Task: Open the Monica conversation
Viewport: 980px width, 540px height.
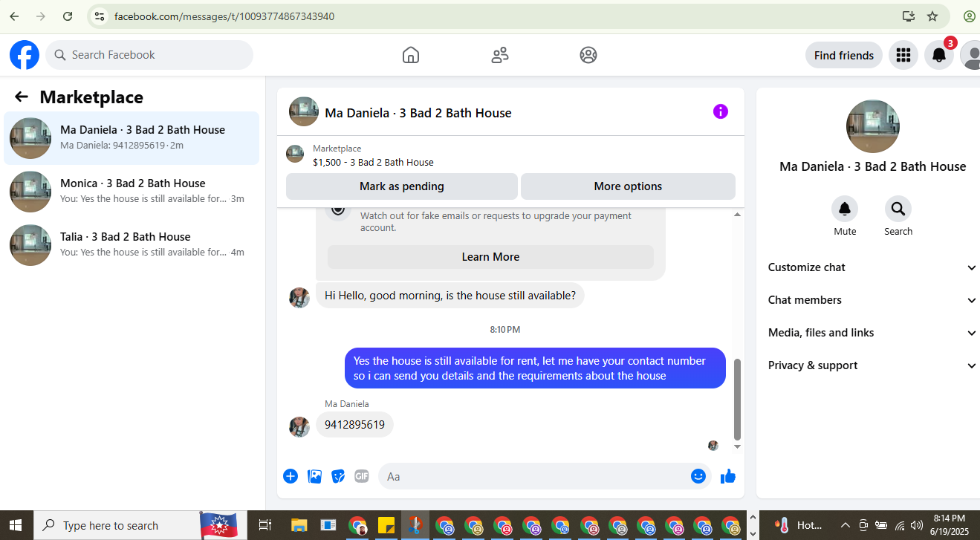Action: click(132, 191)
